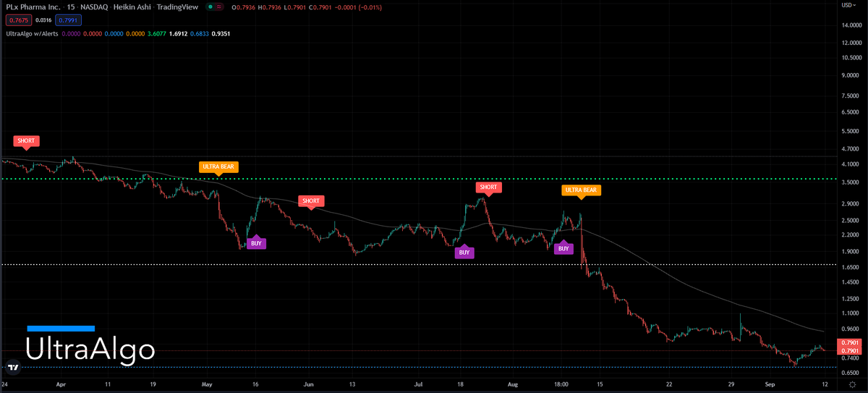Viewport: 868px width, 393px height.
Task: Click the 1.6500 price axis label
Action: click(x=850, y=267)
